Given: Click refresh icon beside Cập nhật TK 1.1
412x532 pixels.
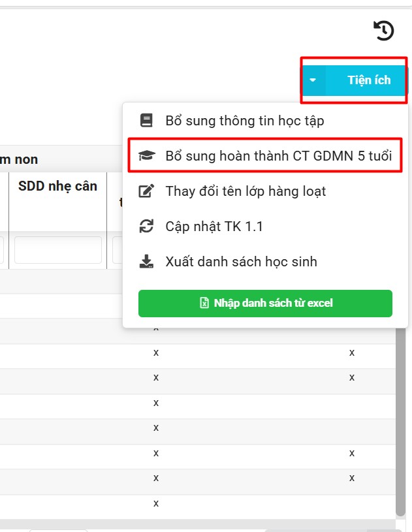Looking at the screenshot, I should (x=146, y=227).
